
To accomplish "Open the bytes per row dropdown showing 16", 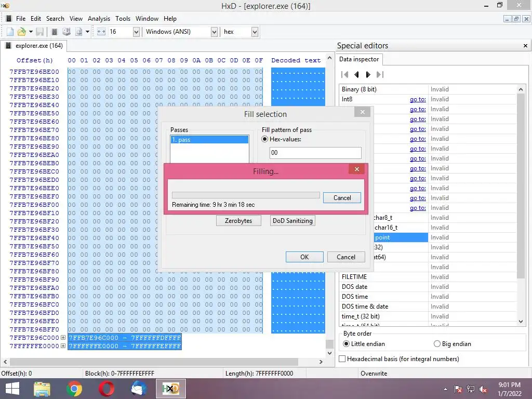I will point(136,32).
